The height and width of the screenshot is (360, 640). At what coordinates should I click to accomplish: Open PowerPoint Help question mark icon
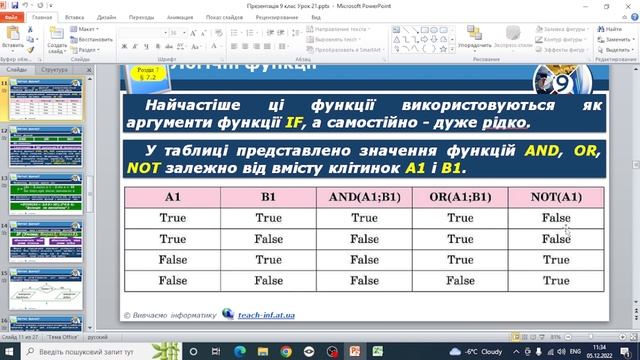pos(635,17)
